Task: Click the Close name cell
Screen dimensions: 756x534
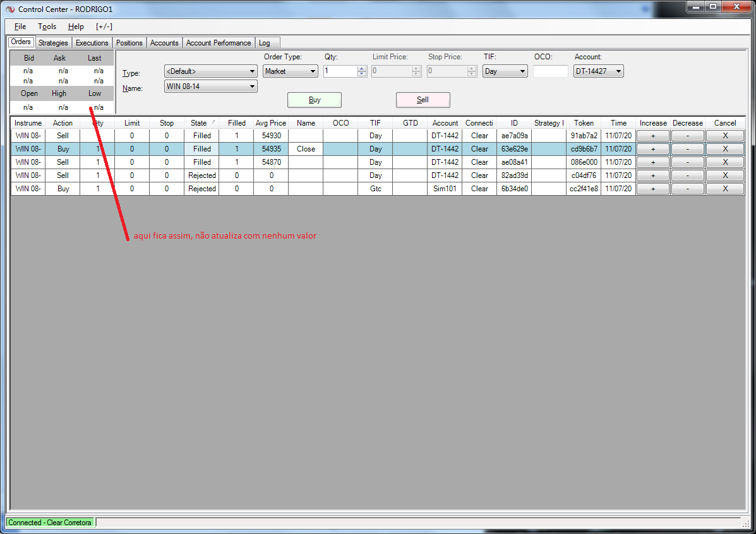Action: click(x=306, y=149)
